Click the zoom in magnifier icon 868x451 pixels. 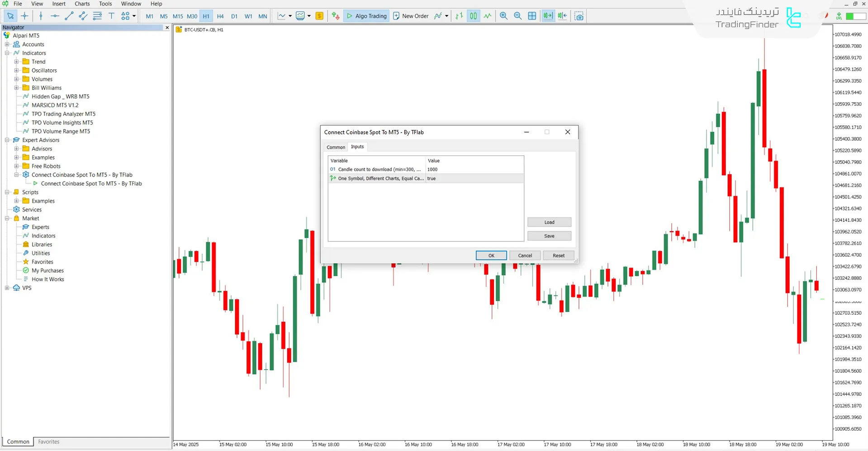click(x=503, y=16)
